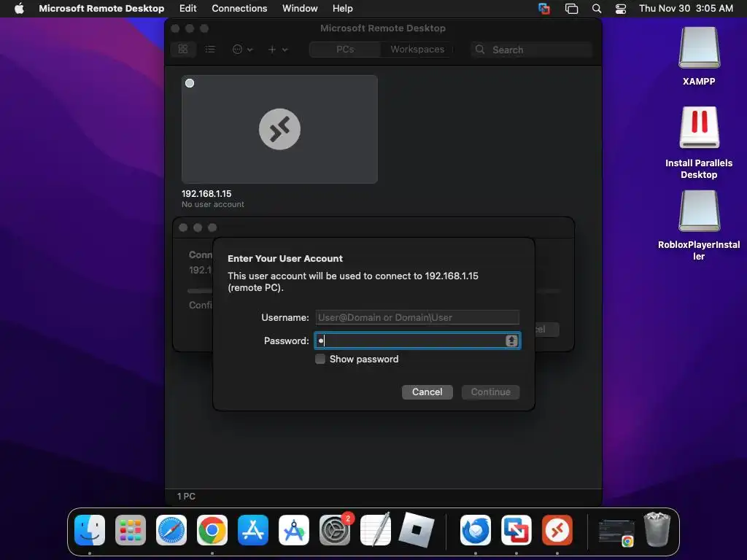Viewport: 747px width, 560px height.
Task: Open Launchpad from the Dock
Action: pyautogui.click(x=131, y=530)
